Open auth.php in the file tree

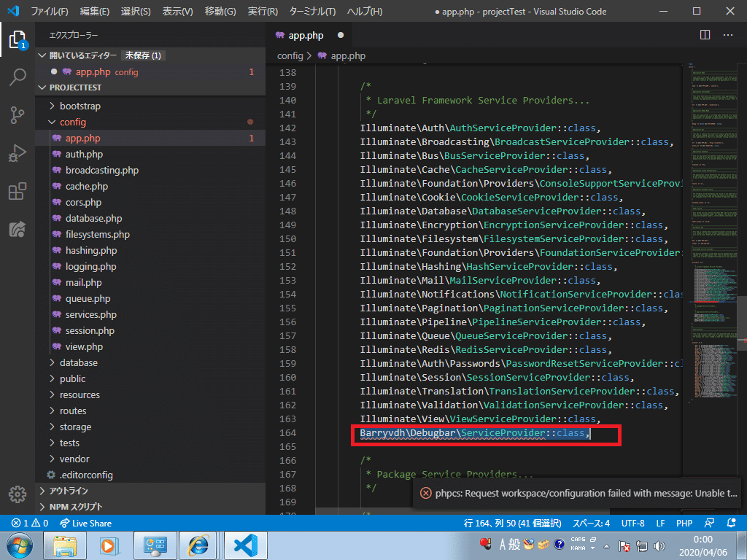[85, 155]
